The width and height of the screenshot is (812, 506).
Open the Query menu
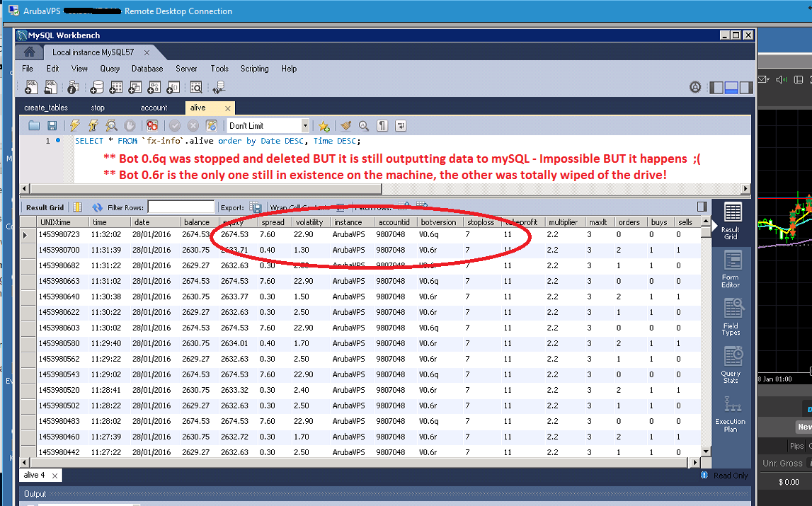[x=110, y=69]
